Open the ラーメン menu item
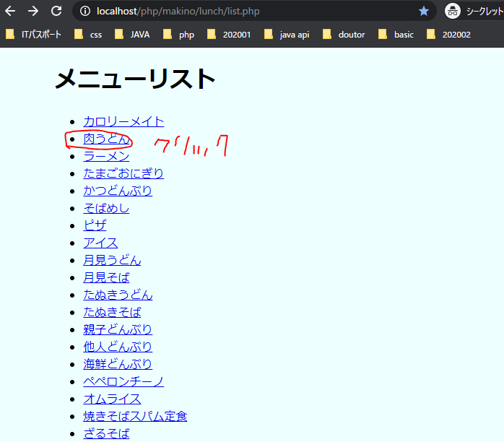The width and height of the screenshot is (504, 442). pos(106,156)
